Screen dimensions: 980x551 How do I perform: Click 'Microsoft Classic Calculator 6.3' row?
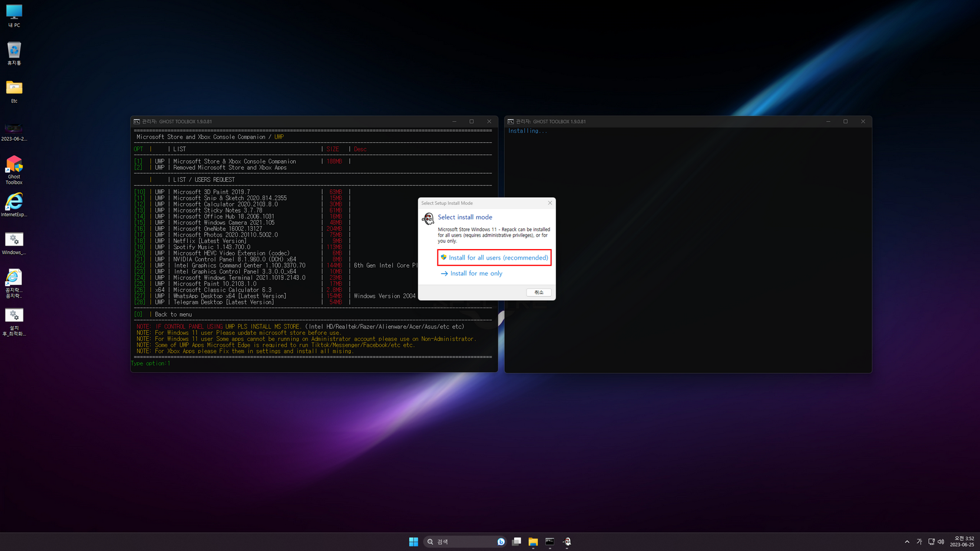(x=242, y=290)
